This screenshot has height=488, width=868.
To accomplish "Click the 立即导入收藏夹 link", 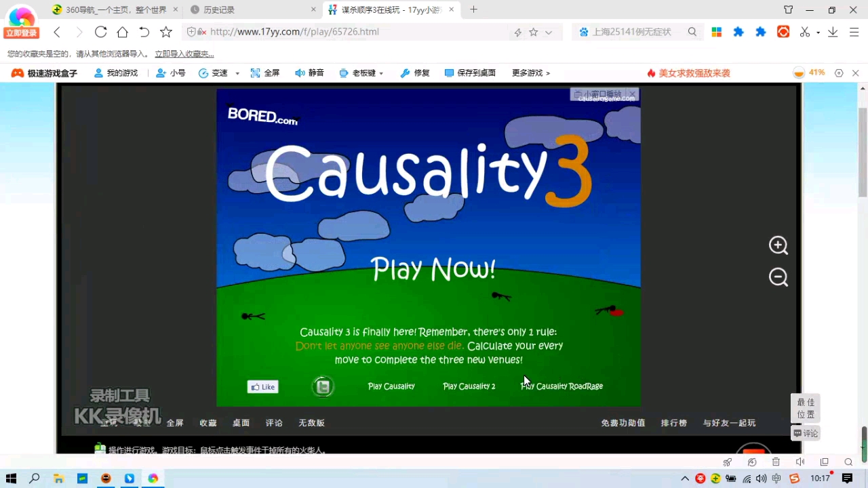I will [184, 54].
